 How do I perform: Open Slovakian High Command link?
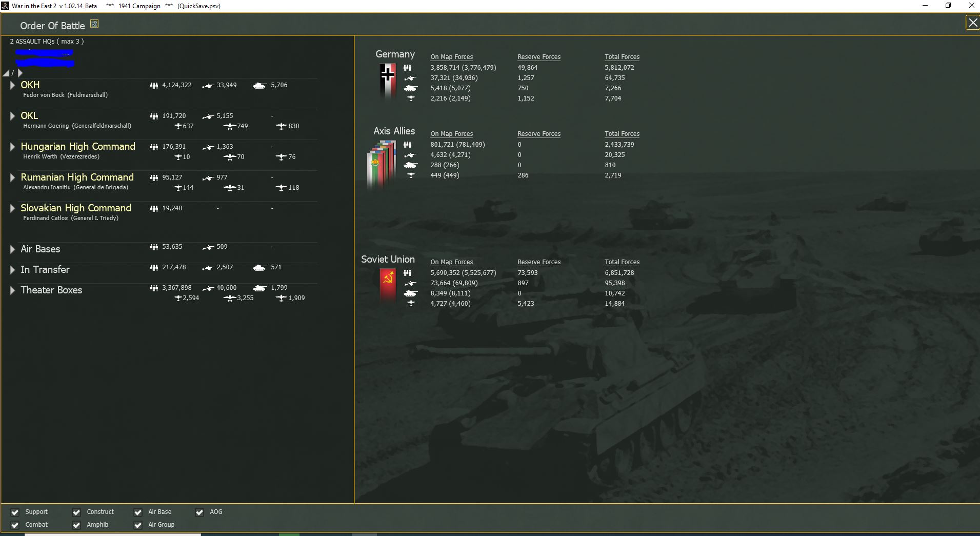pyautogui.click(x=76, y=208)
